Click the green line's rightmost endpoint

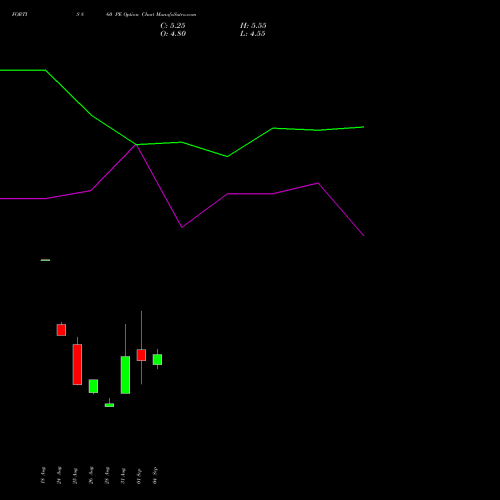[363, 127]
